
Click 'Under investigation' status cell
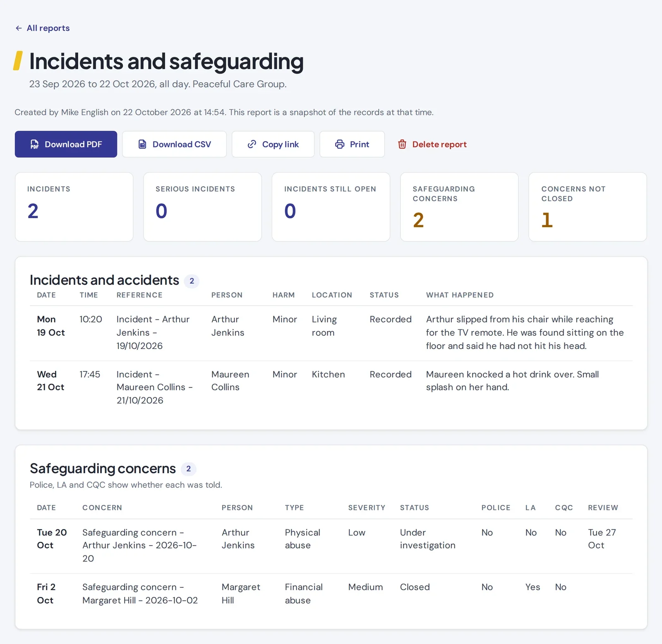point(428,539)
